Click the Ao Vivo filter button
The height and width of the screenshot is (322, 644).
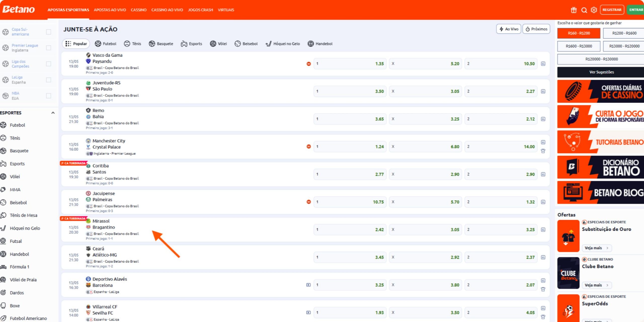(x=509, y=29)
